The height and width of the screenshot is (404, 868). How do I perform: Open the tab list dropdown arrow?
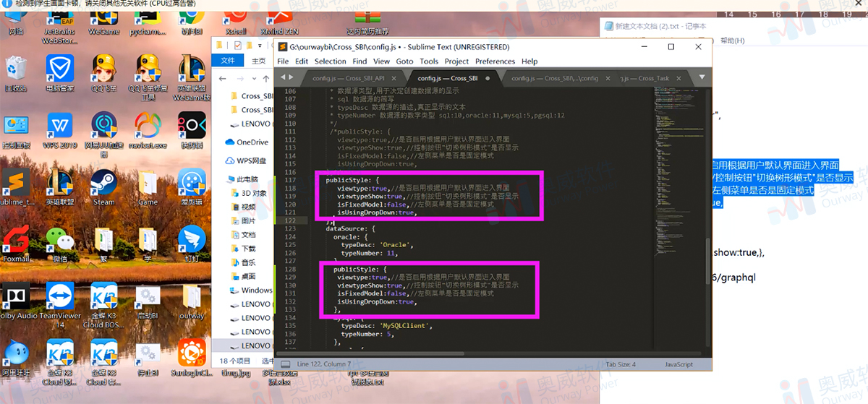point(701,78)
